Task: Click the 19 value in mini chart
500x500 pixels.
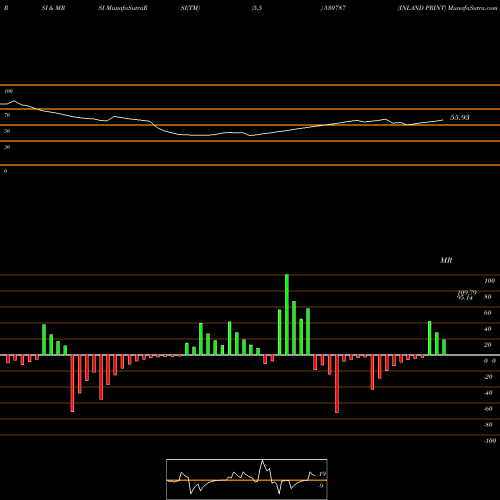Action: (x=322, y=474)
